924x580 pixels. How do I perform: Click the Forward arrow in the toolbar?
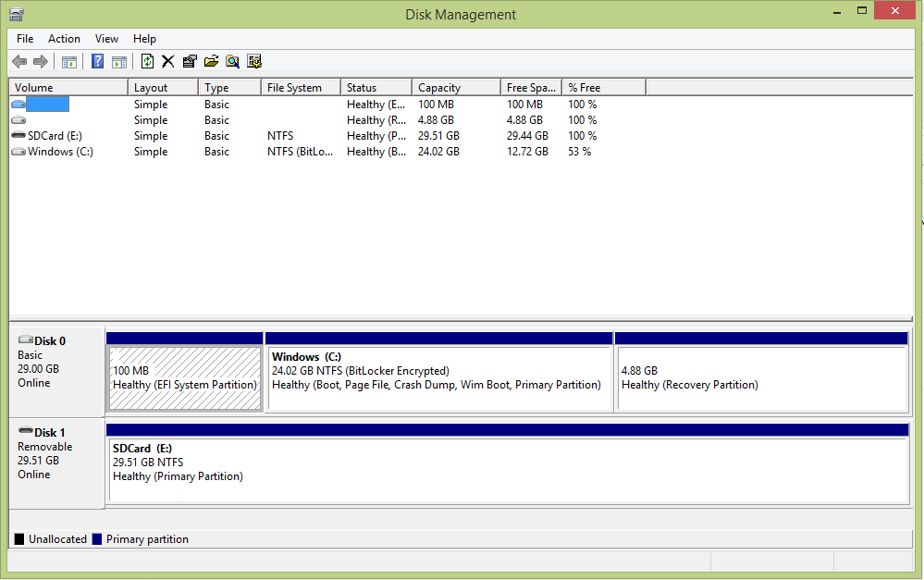point(41,61)
